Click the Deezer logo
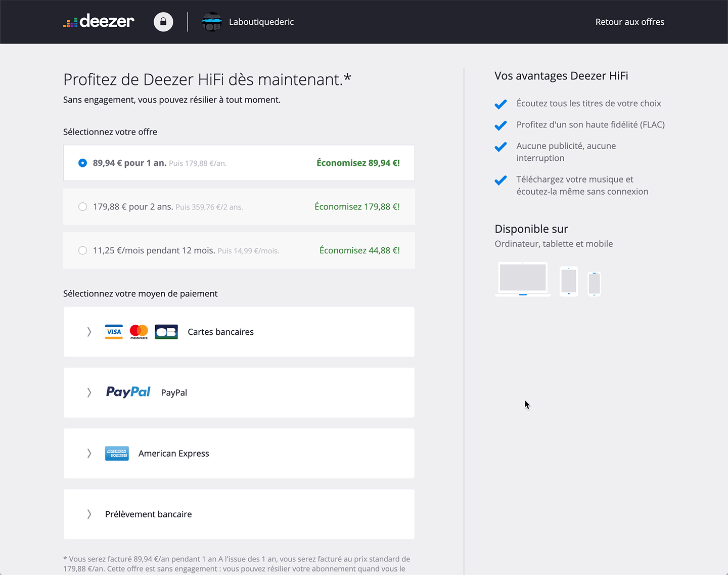Image resolution: width=728 pixels, height=575 pixels. (99, 21)
